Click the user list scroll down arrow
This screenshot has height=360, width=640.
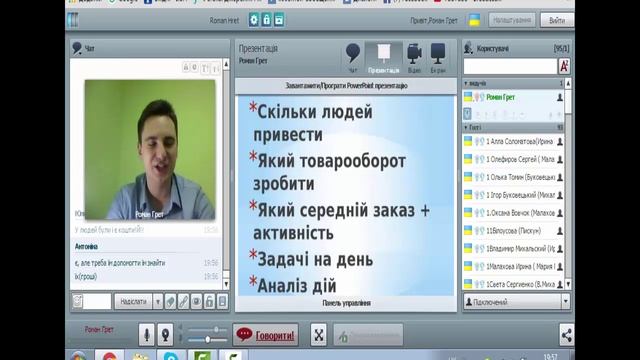pyautogui.click(x=568, y=284)
